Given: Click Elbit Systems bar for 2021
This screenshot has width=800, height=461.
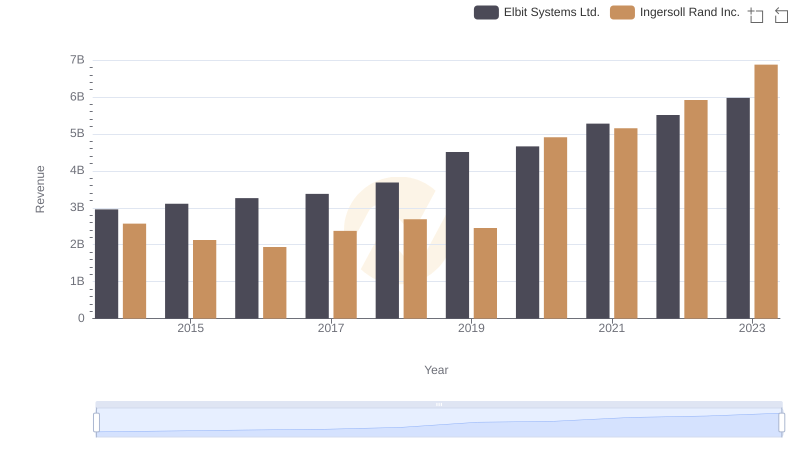Looking at the screenshot, I should [x=597, y=221].
